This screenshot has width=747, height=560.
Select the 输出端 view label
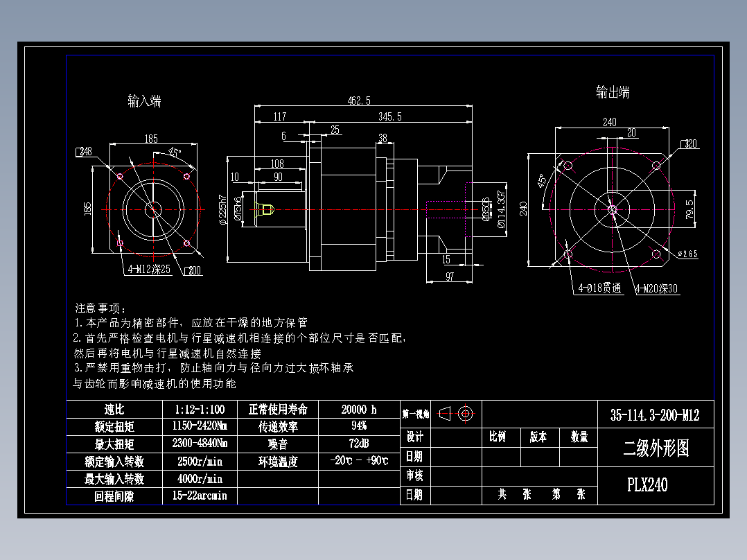pyautogui.click(x=613, y=90)
